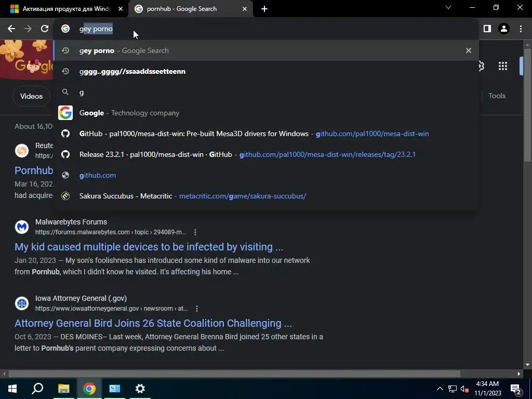Click the Chrome taskbar icon
Image resolution: width=532 pixels, height=399 pixels.
point(89,389)
